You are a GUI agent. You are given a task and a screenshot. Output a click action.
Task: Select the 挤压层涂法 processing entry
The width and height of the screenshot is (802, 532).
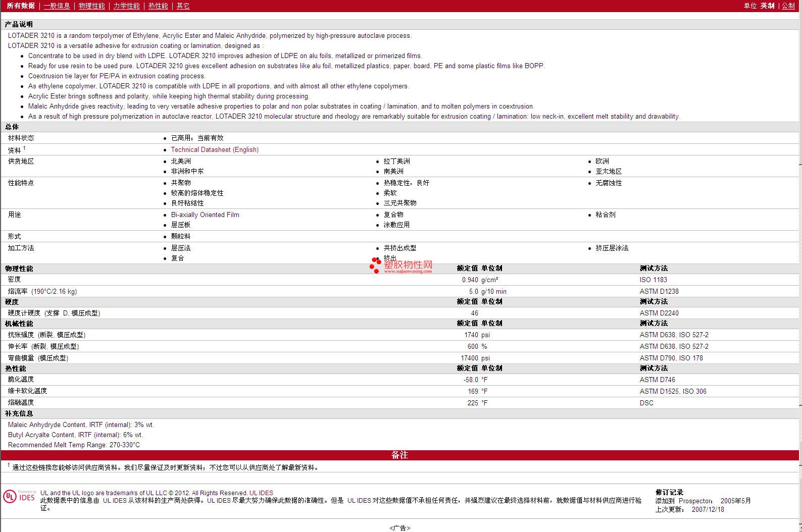pos(612,248)
